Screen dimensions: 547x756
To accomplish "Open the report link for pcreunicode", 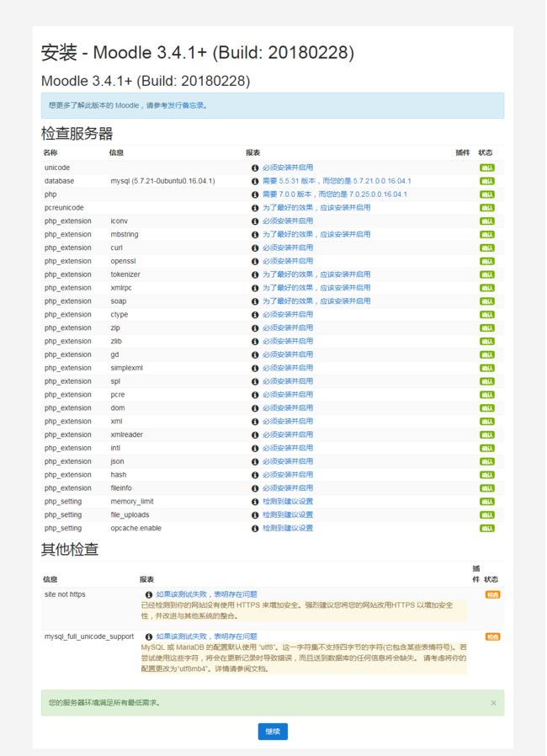I will click(316, 208).
